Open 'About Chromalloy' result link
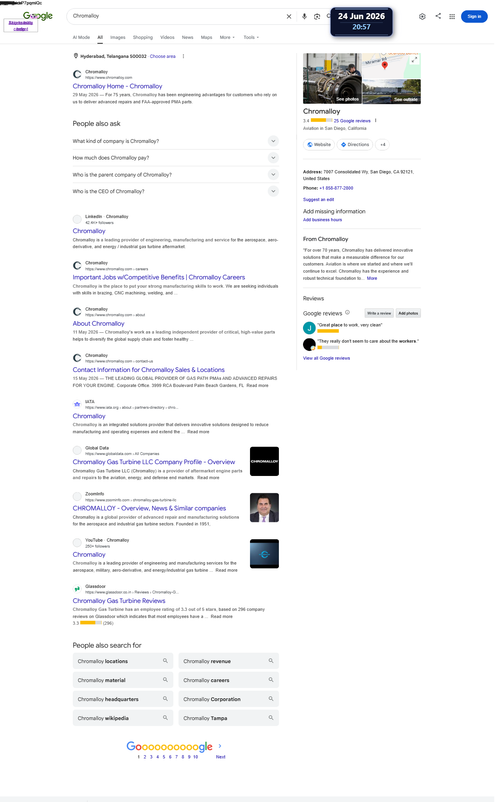Screen dimensions: 500x802 98,324
